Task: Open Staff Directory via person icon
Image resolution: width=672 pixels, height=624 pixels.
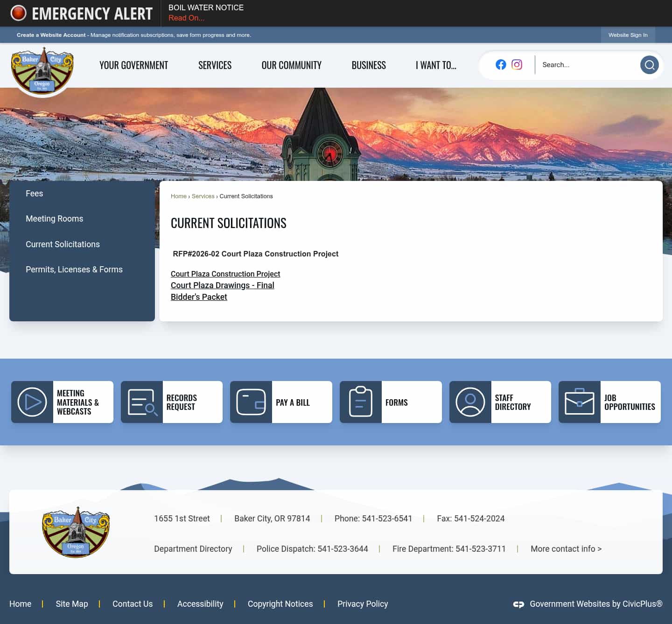Action: pyautogui.click(x=470, y=402)
